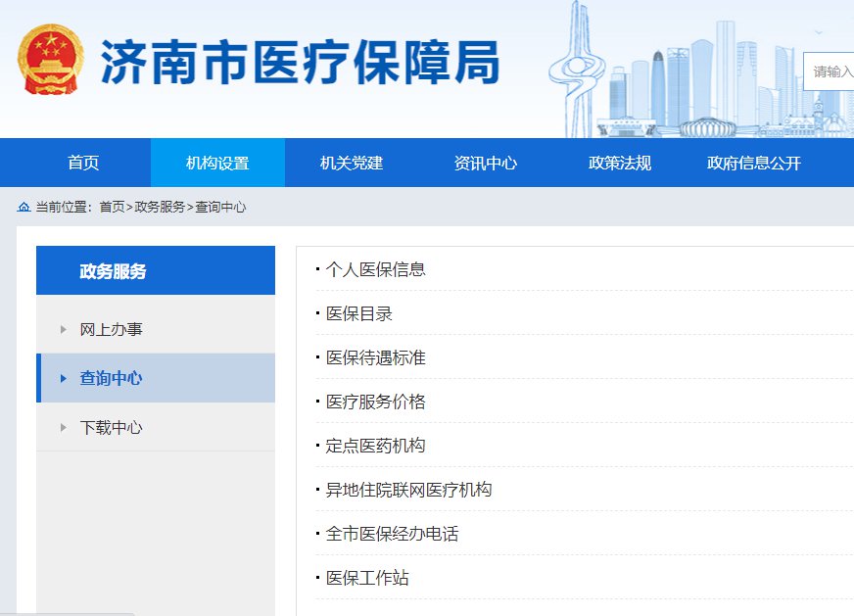Open the 首页 navigation tab
Screen dimensions: 854x616
[x=83, y=164]
